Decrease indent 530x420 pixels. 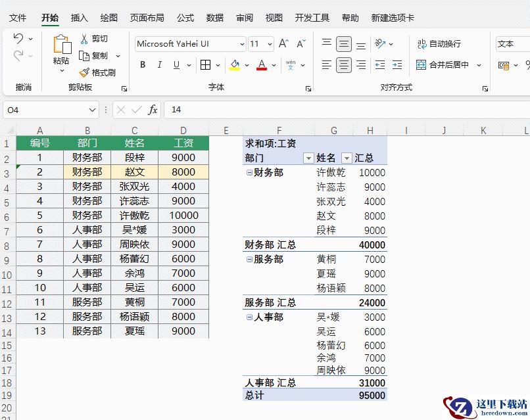coord(380,64)
